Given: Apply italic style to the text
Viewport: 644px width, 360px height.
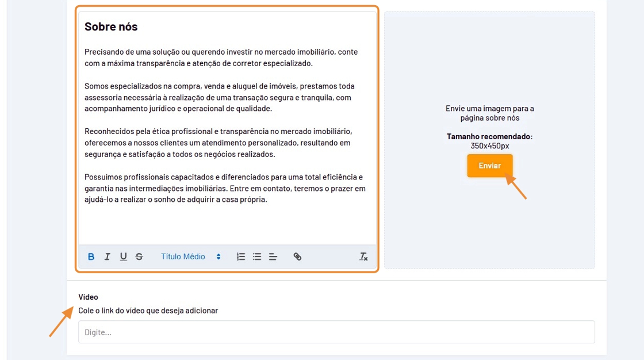Looking at the screenshot, I should tap(107, 256).
